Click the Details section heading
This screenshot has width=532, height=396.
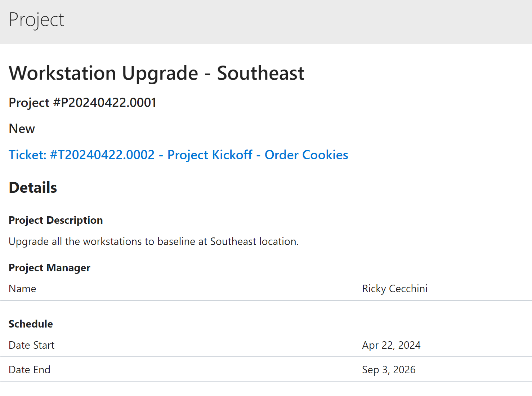pos(33,188)
